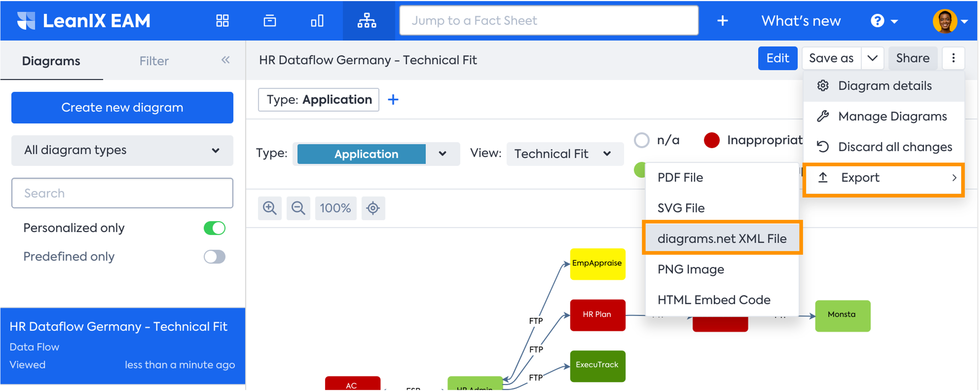This screenshot has height=391, width=980.
Task: Zoom out of the diagram
Action: coord(298,208)
